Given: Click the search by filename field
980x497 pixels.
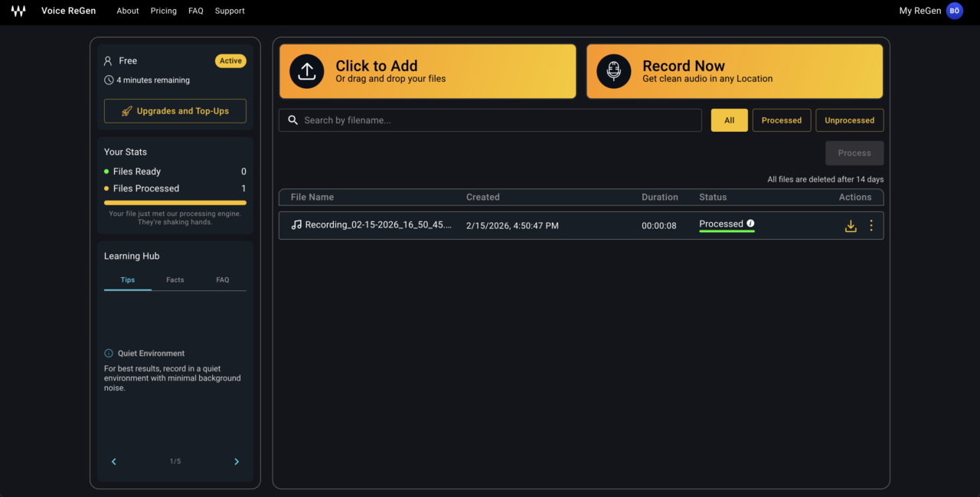Looking at the screenshot, I should click(490, 120).
